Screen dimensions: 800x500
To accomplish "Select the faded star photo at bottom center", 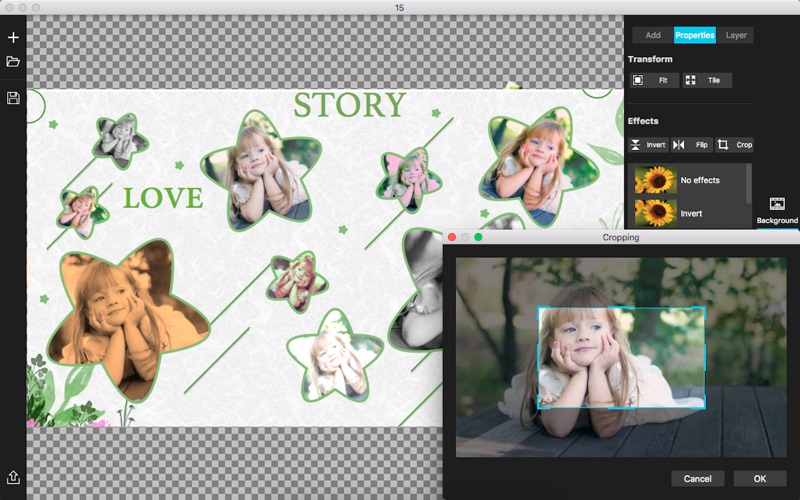I will (x=334, y=356).
